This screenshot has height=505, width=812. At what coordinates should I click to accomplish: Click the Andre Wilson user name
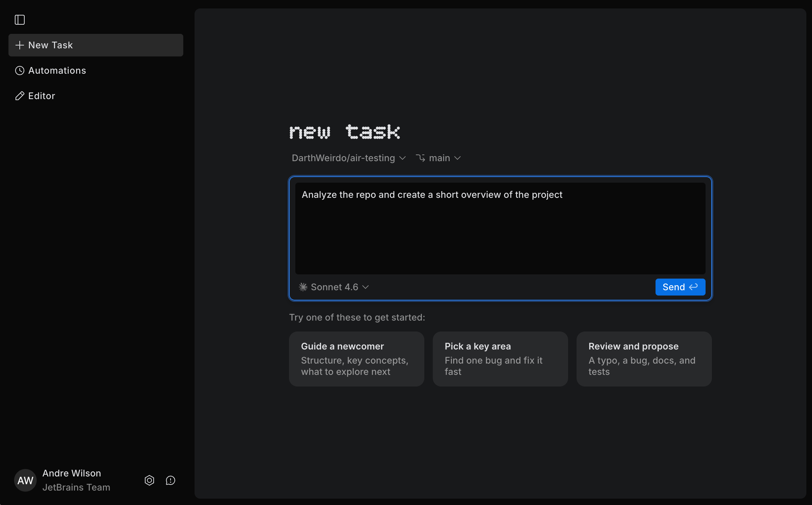pyautogui.click(x=72, y=473)
